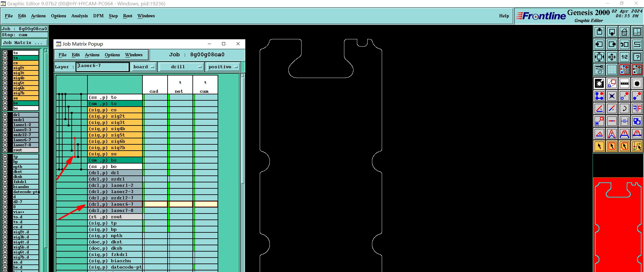Select the '(rt ,p) rout' matrix row
This screenshot has height=272, width=644.
[x=115, y=217]
